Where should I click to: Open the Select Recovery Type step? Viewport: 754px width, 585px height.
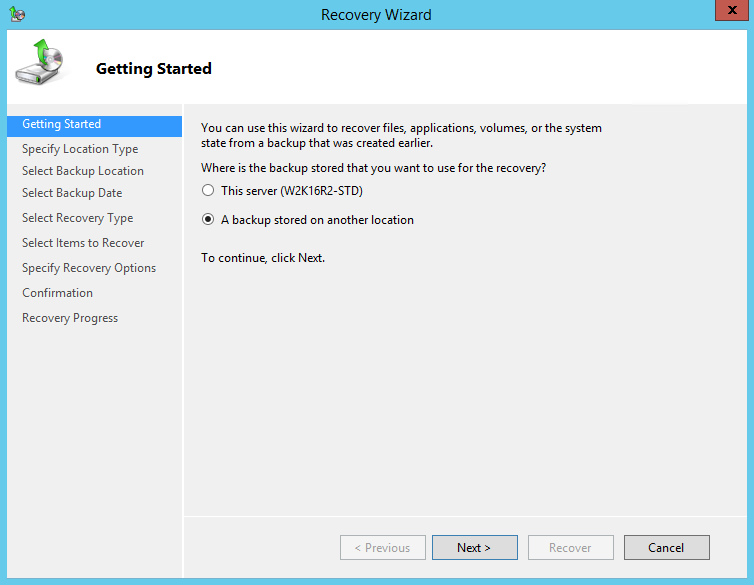tap(77, 218)
